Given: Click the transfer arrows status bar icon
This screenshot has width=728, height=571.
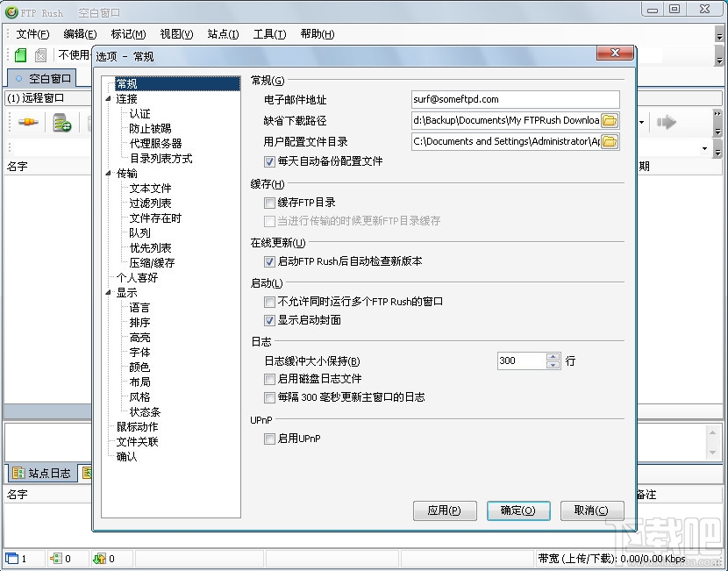Looking at the screenshot, I should click(x=99, y=559).
